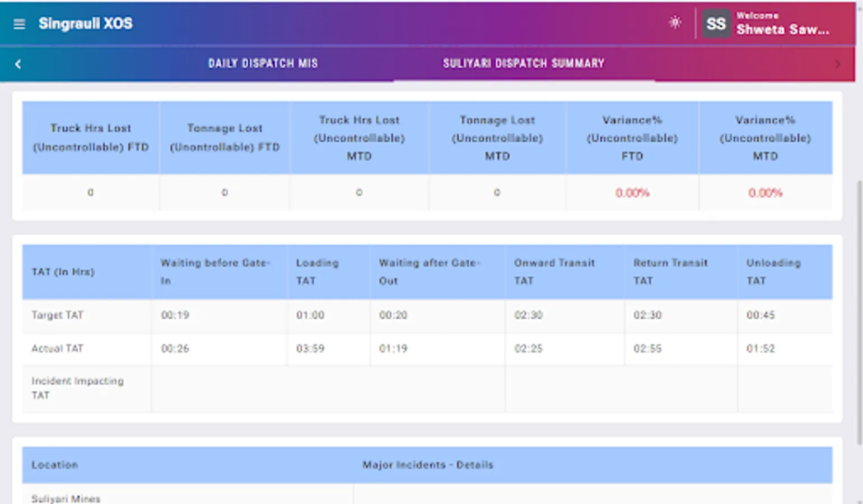Click Tonnage Lost MTD value 0
Viewport: 863px width, 504px height.
pyautogui.click(x=497, y=193)
